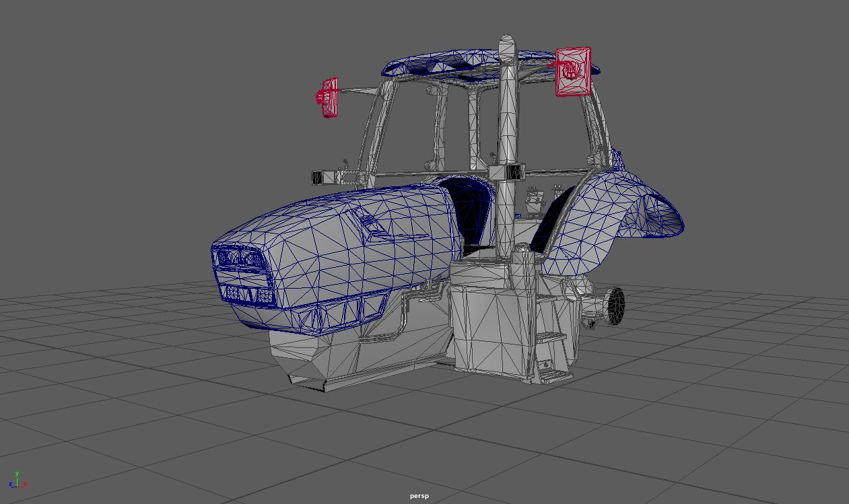Image resolution: width=849 pixels, height=504 pixels.
Task: Select the red left side mirror
Action: tap(329, 97)
